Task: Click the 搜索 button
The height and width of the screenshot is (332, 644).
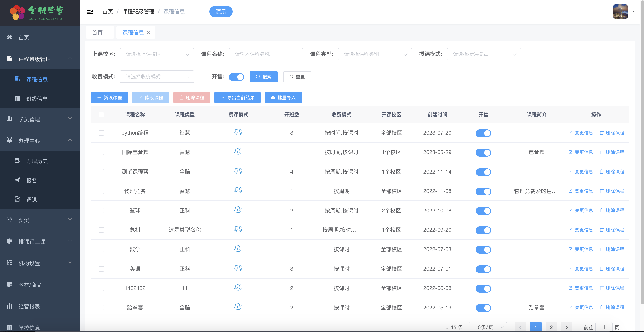Action: pos(264,77)
